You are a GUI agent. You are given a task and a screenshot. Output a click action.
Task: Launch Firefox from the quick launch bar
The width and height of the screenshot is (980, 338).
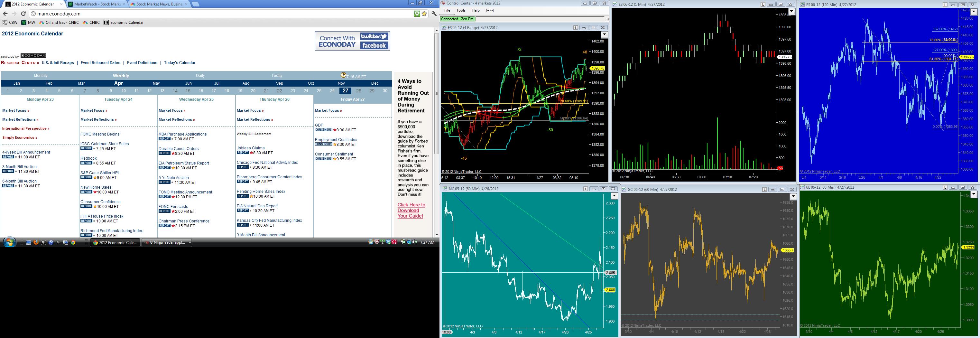36,242
